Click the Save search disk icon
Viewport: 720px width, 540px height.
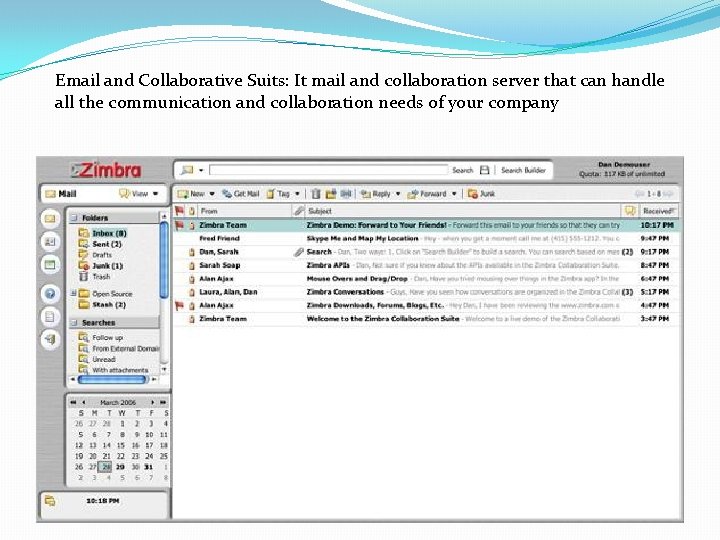click(x=484, y=170)
